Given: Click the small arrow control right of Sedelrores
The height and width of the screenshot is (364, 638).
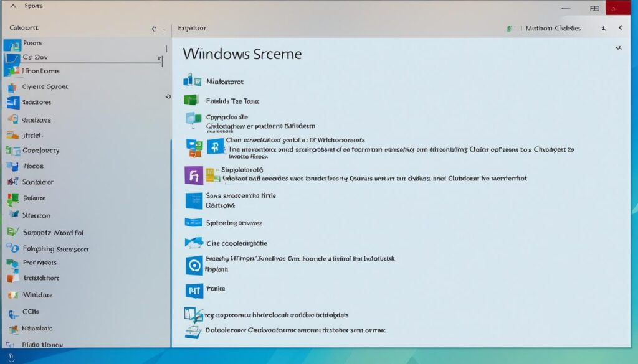Looking at the screenshot, I should (168, 96).
